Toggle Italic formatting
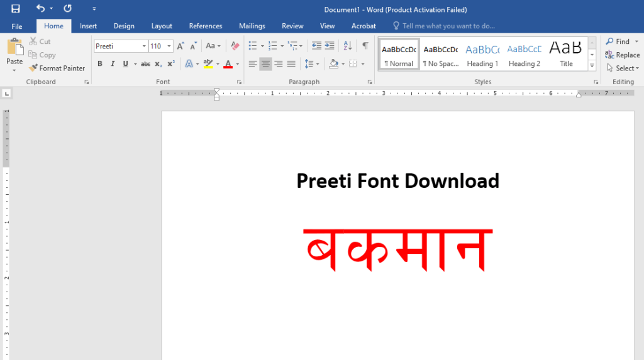Viewport: 644px width, 360px height. coord(113,63)
